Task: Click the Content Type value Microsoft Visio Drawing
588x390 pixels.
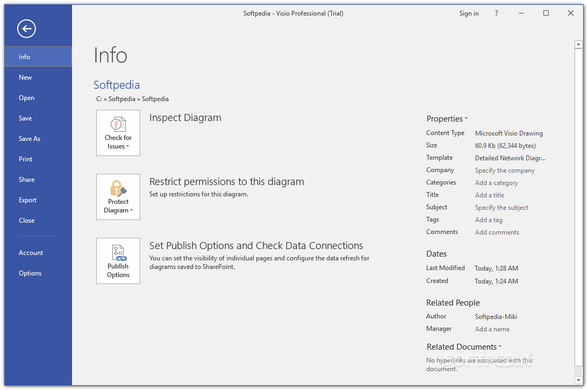Action: tap(508, 133)
